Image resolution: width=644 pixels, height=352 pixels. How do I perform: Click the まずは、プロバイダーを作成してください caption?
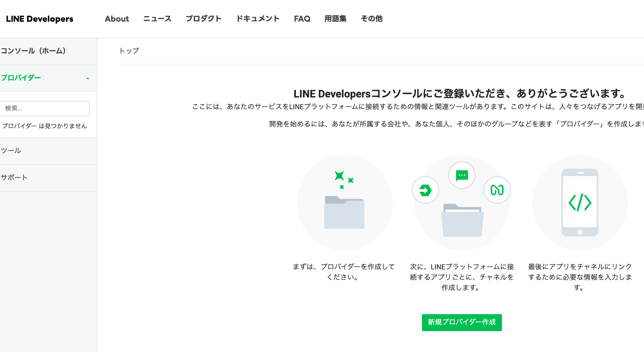tap(343, 272)
